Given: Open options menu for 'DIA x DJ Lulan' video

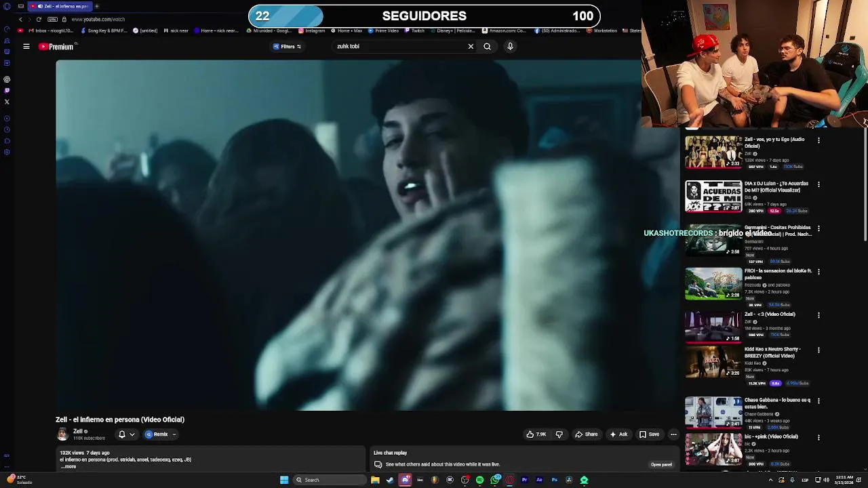Looking at the screenshot, I should pos(818,184).
